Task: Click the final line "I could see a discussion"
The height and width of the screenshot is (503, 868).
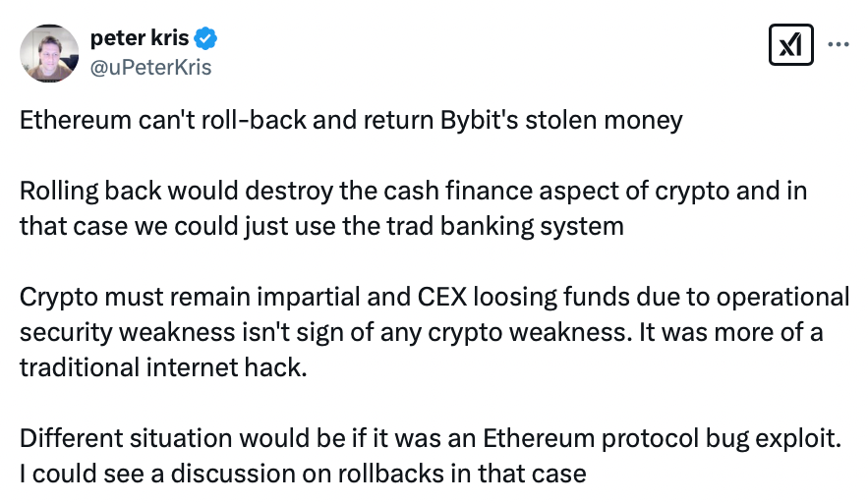Action: tap(302, 473)
